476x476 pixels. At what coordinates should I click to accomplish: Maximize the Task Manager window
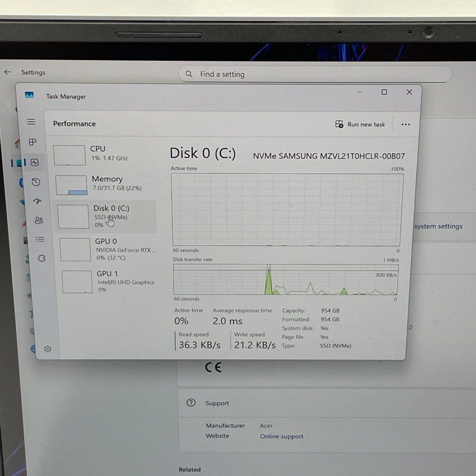(384, 92)
